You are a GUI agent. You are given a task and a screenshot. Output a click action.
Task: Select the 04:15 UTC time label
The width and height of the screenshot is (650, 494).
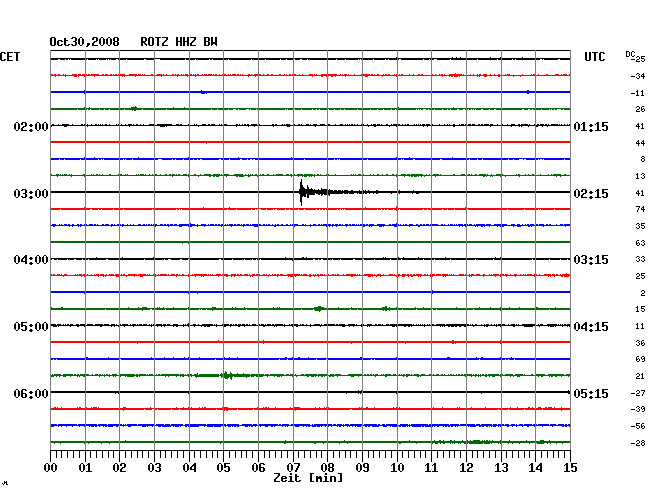[x=591, y=327]
